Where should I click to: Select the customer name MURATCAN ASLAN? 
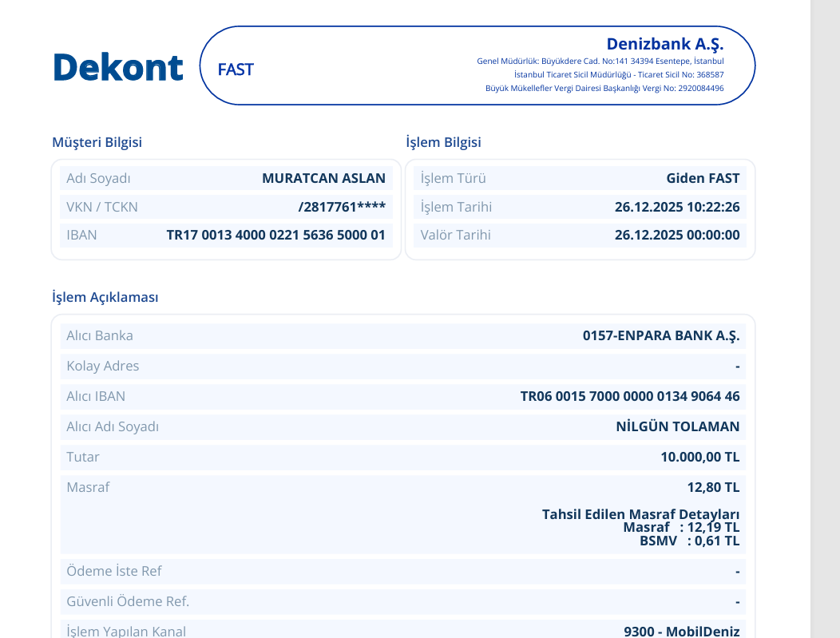point(323,178)
